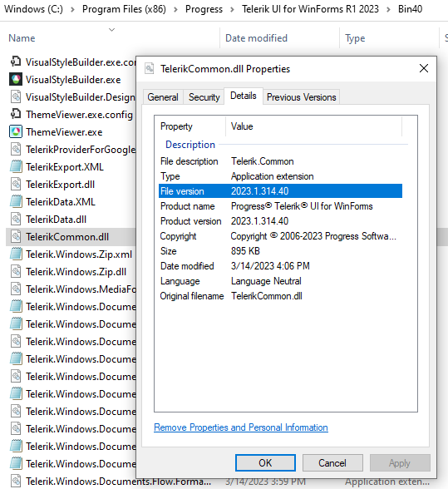Navigate to Program Files (x86) breadcrumb

124,9
